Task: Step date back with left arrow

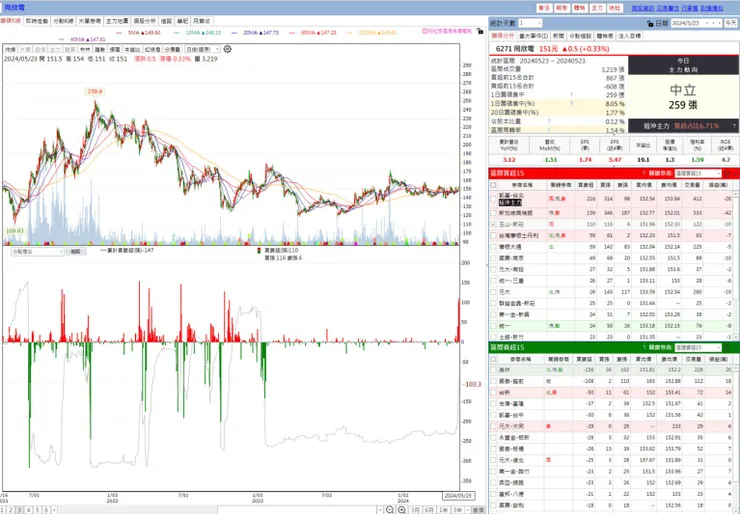Action: (x=713, y=23)
